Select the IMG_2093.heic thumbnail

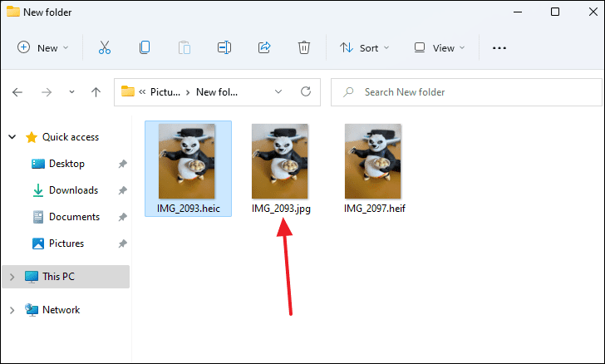coord(187,161)
